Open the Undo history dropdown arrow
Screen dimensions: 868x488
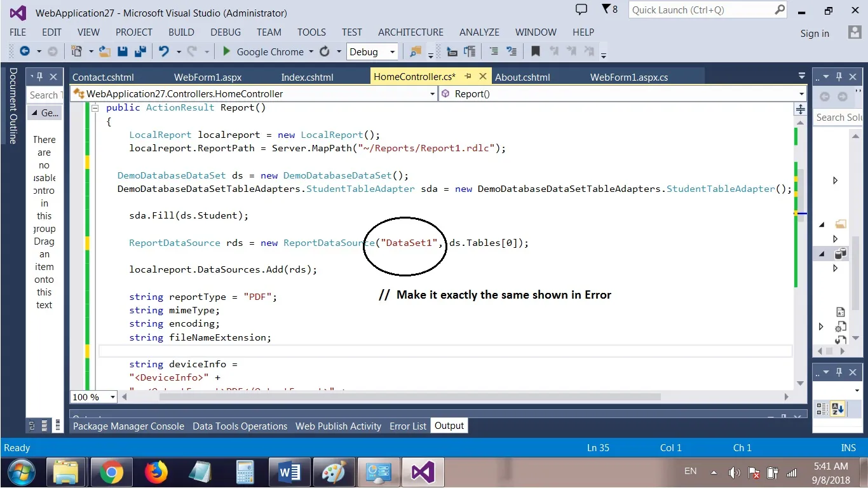click(x=178, y=51)
